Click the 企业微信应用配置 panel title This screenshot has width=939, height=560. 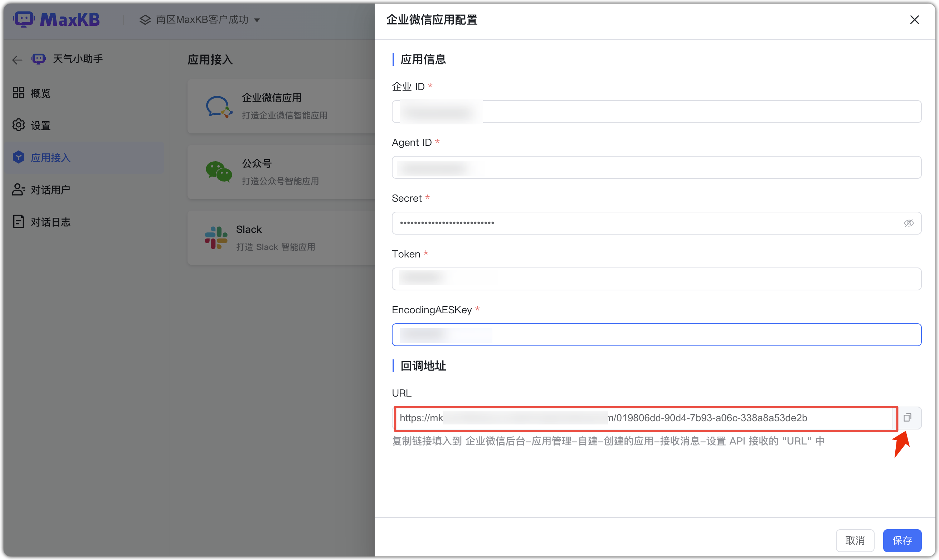click(x=432, y=20)
